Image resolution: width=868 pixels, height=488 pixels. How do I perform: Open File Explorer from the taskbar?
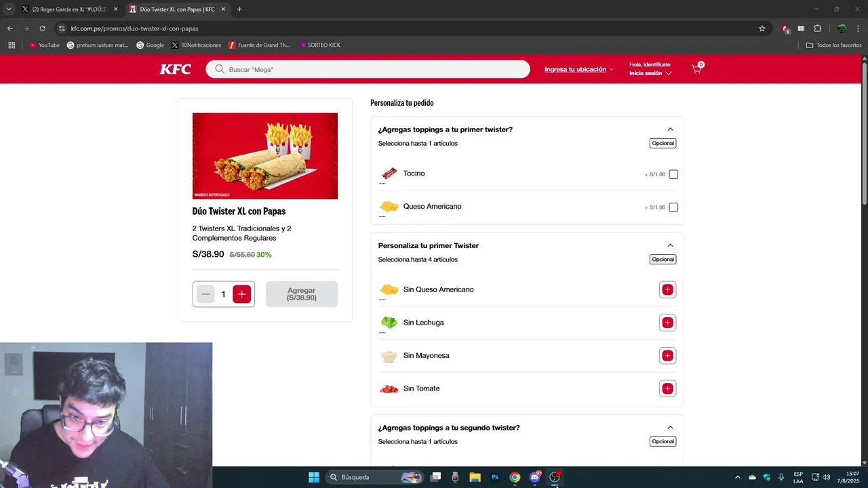coord(475,477)
